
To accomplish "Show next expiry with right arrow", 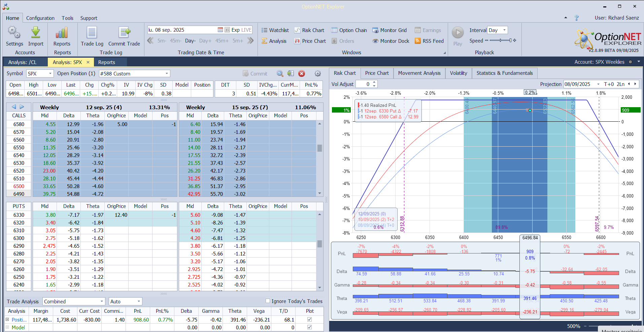I will click(x=22, y=107).
